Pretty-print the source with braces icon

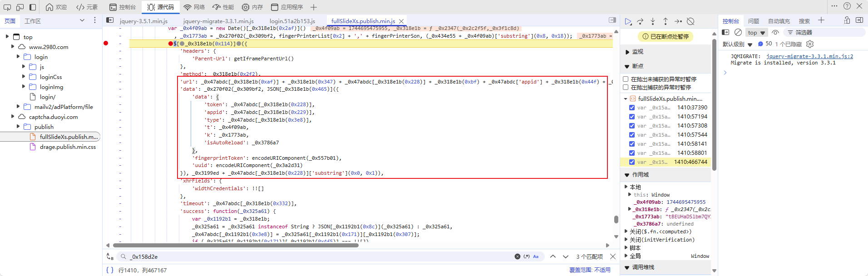109,270
